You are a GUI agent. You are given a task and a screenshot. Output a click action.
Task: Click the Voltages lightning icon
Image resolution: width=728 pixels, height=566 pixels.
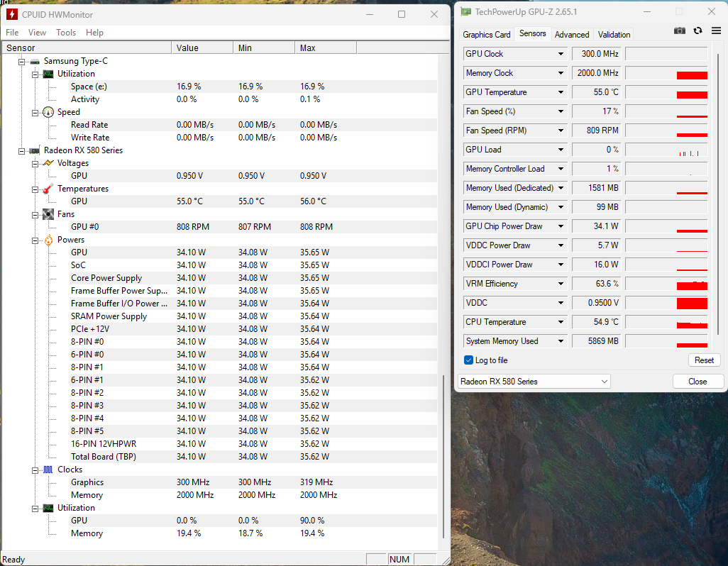point(48,163)
